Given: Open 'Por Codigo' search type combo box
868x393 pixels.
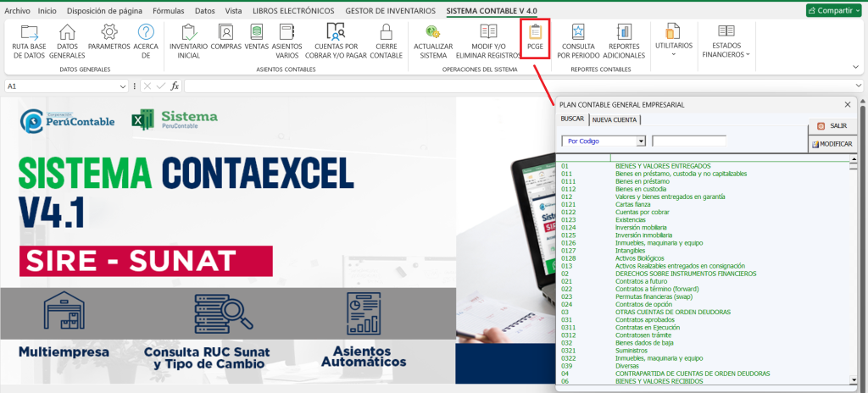Looking at the screenshot, I should [x=604, y=141].
